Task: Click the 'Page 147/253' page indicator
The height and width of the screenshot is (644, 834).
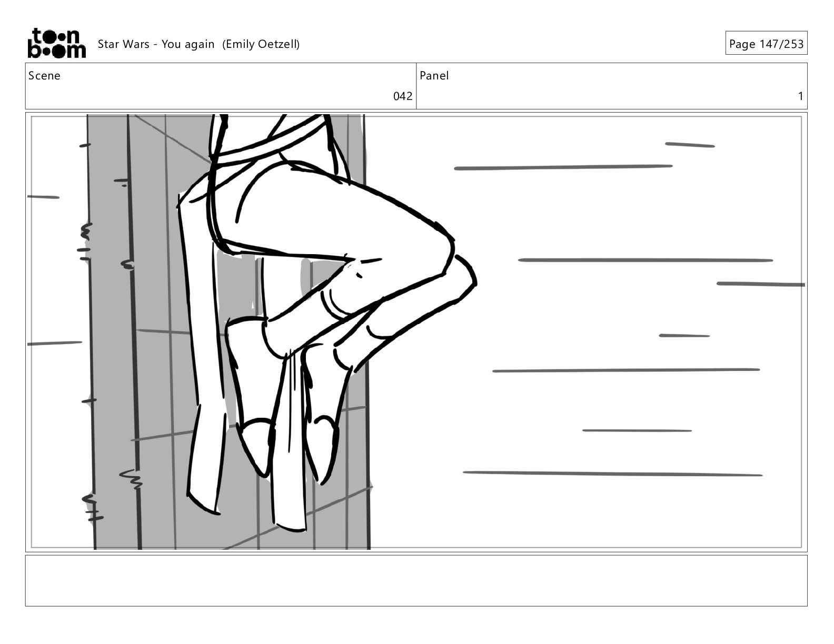Action: tap(766, 44)
